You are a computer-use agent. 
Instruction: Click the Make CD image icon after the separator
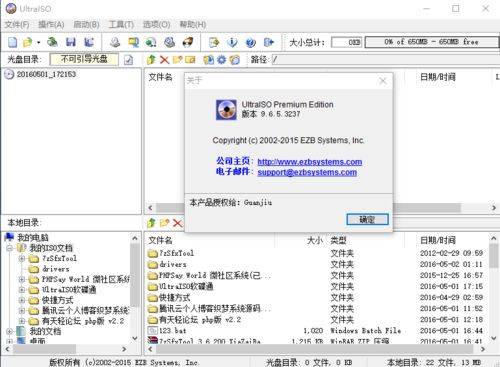click(115, 42)
